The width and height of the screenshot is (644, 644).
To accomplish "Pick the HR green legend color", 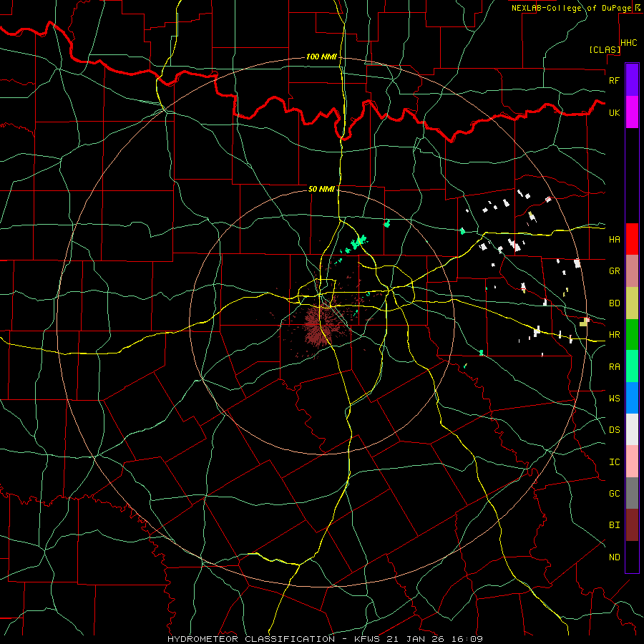I will tap(632, 334).
